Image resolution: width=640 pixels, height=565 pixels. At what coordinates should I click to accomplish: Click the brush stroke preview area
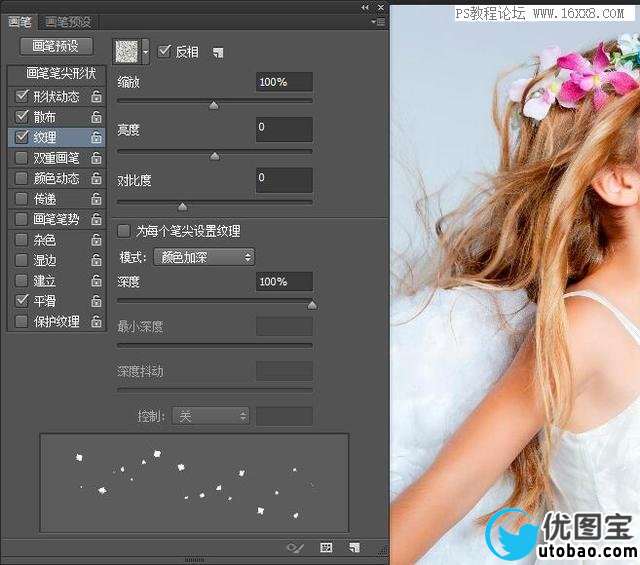(x=194, y=483)
